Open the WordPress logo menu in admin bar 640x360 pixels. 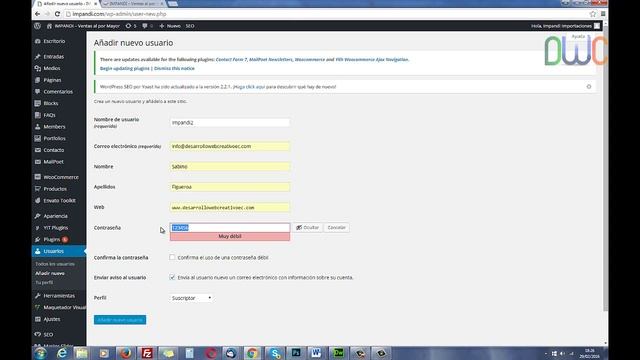click(38, 26)
